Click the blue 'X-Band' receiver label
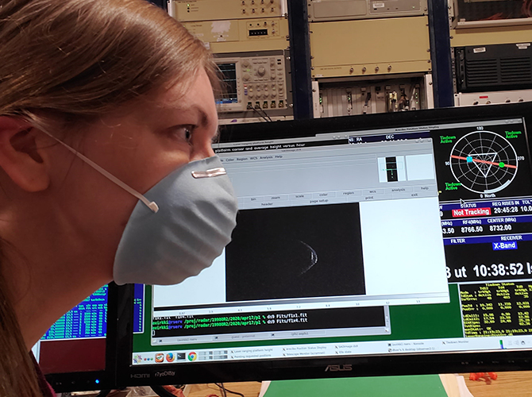The image size is (532, 397). (x=504, y=245)
